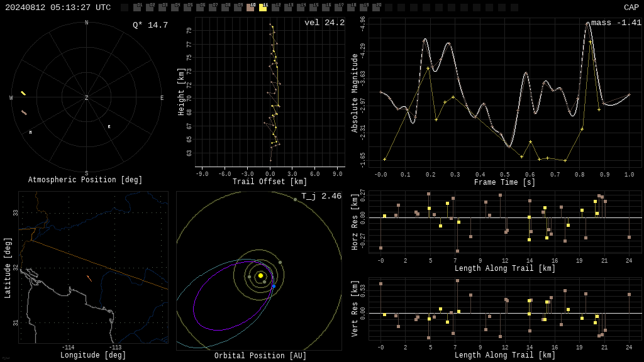Click the gray station 12 box
This screenshot has width=644, height=362.
(275, 8)
